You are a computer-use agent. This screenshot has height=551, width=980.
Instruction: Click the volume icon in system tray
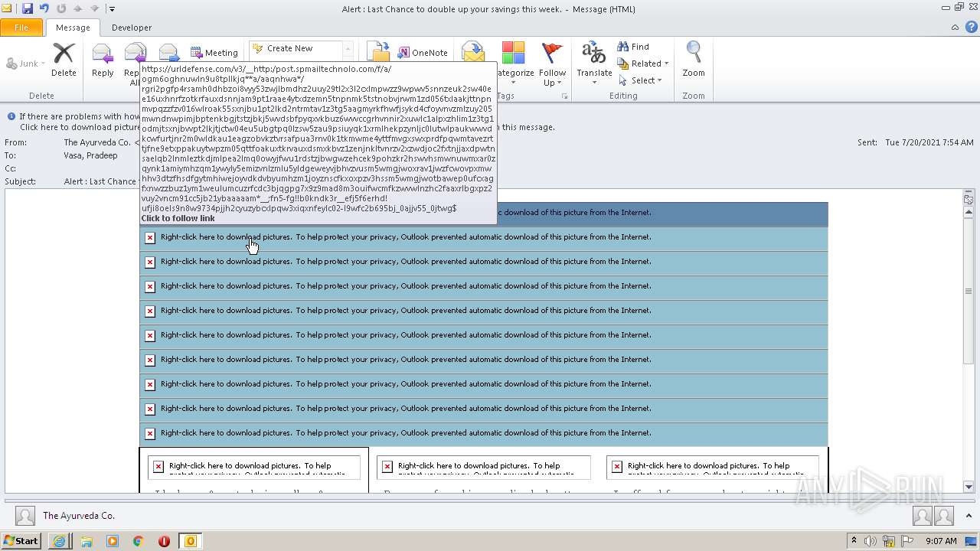(871, 541)
